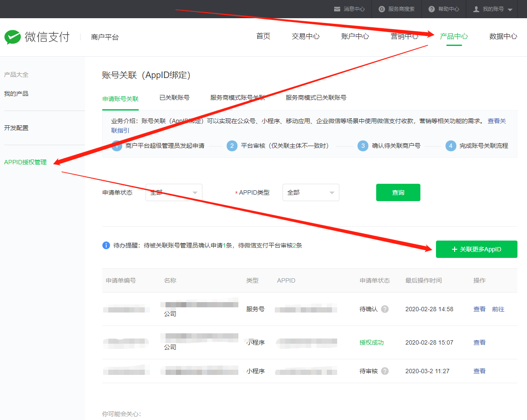The width and height of the screenshot is (527, 420).
Task: Click step 1 circle 商户平台超级管理员发起申请
Action: click(117, 146)
